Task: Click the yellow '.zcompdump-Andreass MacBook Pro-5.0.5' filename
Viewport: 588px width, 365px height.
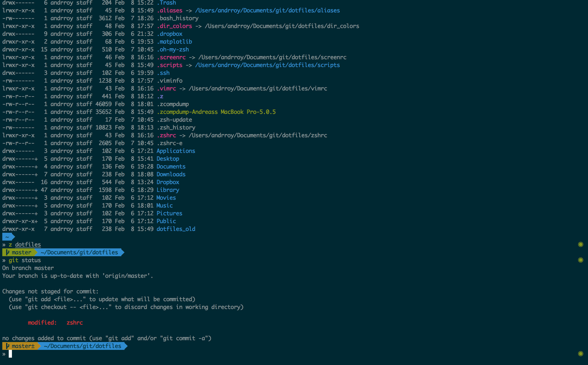Action: [216, 112]
